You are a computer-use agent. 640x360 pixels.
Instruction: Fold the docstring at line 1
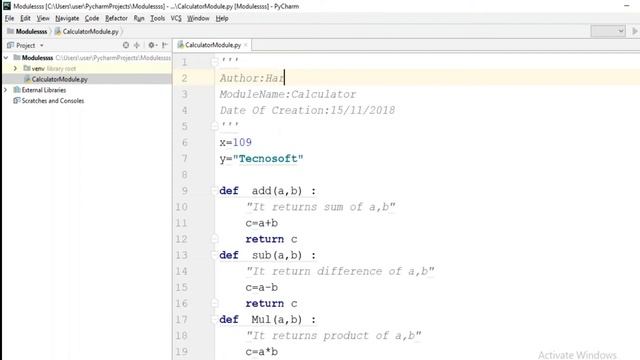click(x=214, y=62)
